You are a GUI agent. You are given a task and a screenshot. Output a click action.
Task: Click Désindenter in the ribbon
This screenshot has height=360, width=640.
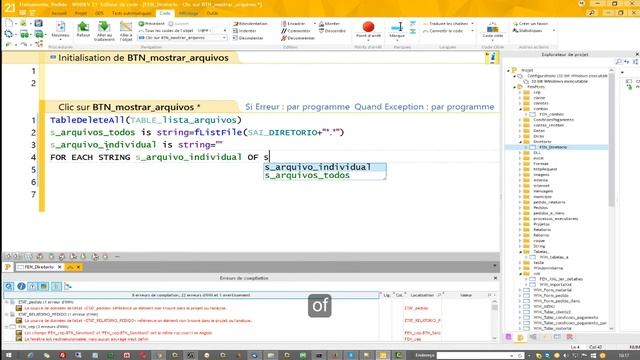pyautogui.click(x=248, y=38)
